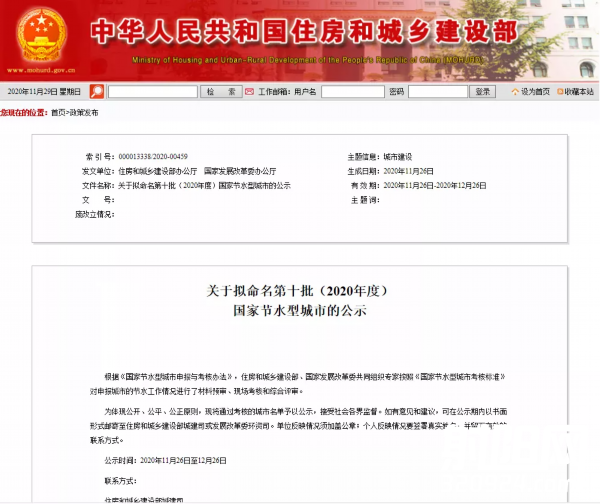
Task: Click the orange magnifier search icon
Action: coord(97,91)
